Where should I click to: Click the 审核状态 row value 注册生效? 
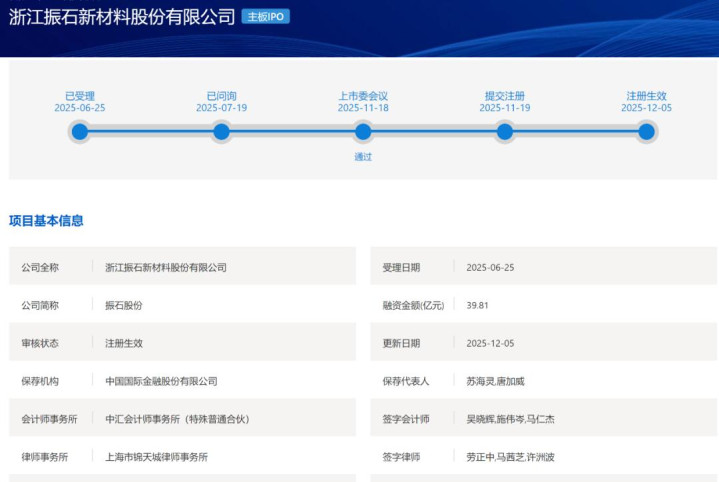pos(124,343)
